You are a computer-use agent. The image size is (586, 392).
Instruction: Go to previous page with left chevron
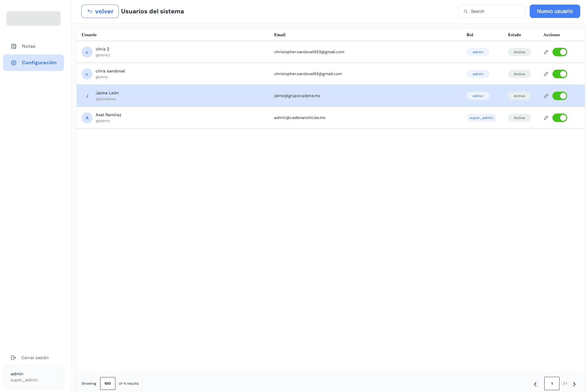[x=535, y=384]
